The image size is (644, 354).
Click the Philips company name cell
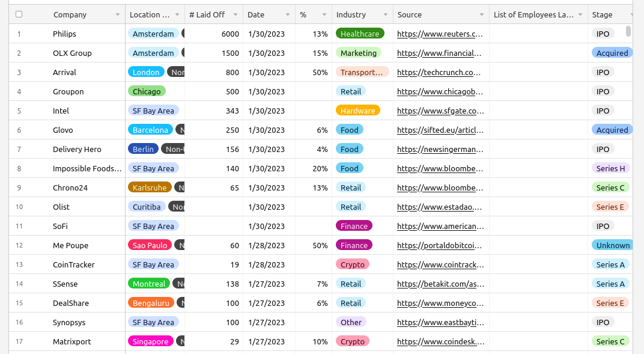tap(64, 34)
